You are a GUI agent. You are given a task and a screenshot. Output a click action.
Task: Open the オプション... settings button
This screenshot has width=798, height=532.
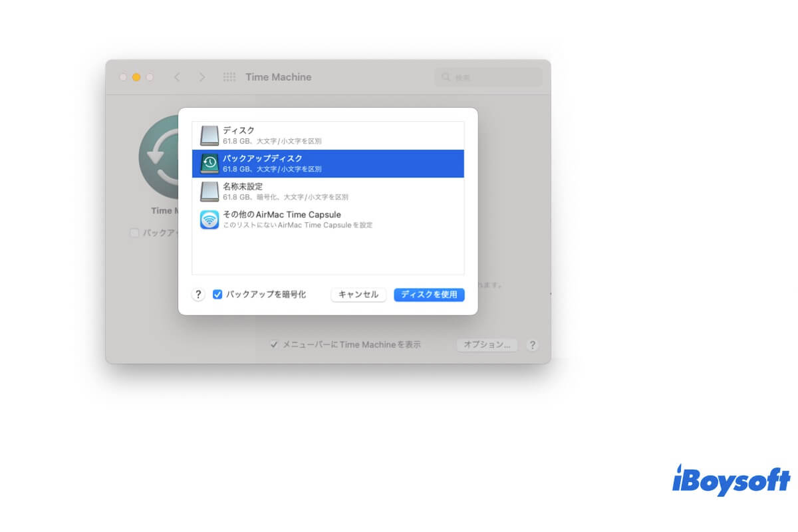[x=487, y=344]
